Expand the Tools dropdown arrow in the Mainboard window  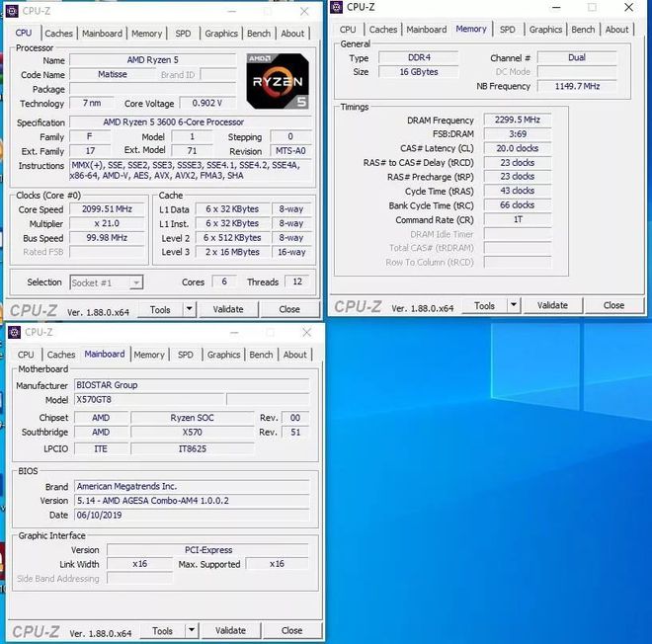click(x=191, y=630)
